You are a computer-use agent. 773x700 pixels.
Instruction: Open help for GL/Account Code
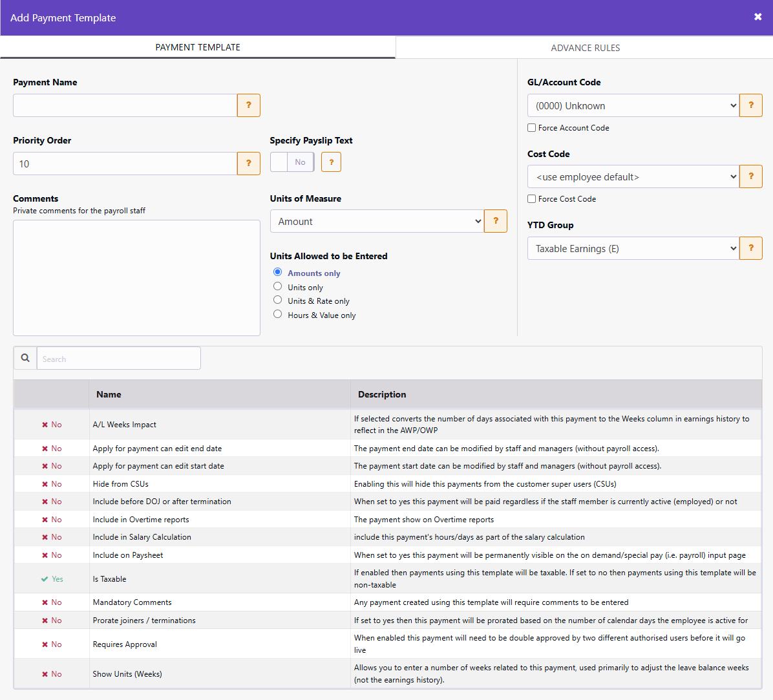pyautogui.click(x=751, y=105)
